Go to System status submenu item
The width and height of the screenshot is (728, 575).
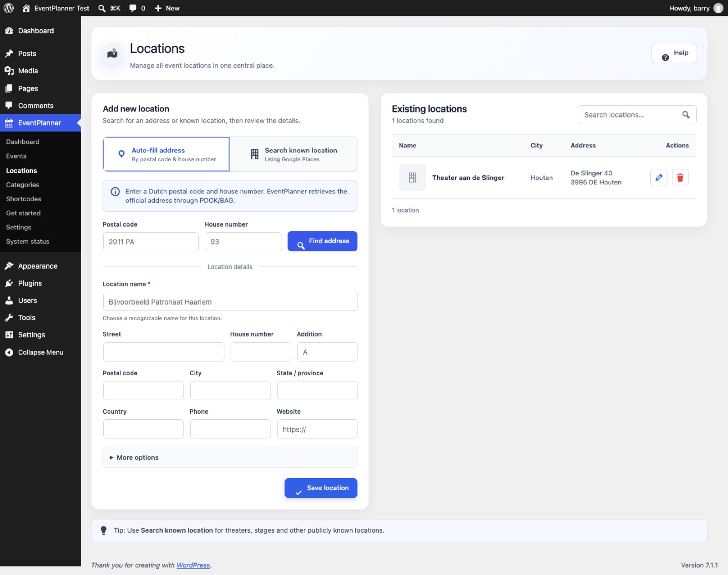click(x=28, y=242)
